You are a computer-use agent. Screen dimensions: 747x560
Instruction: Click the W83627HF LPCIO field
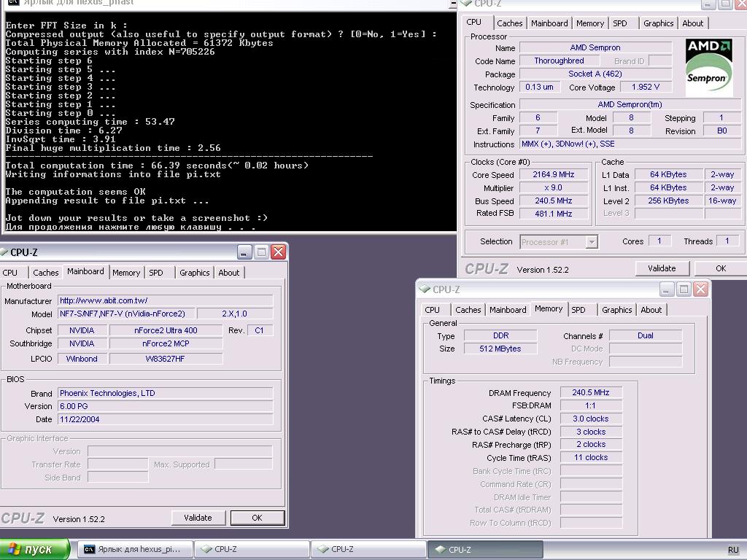166,359
